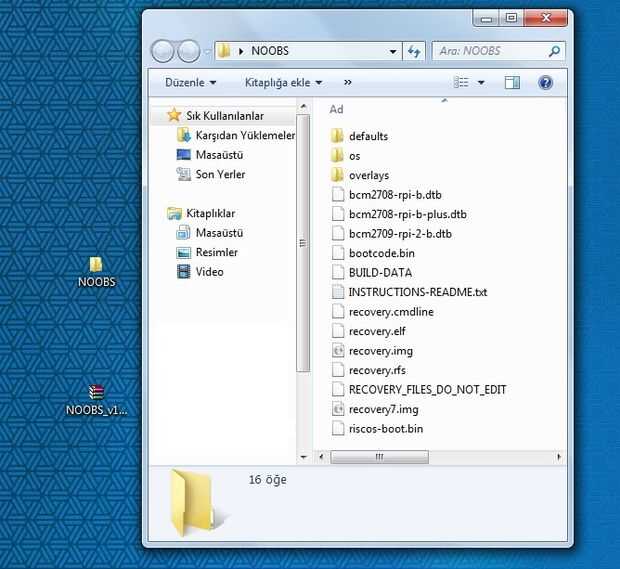The width and height of the screenshot is (620, 569).
Task: Select file RECOVERY_FILES_DO_NOT_EDIT
Action: pos(427,389)
